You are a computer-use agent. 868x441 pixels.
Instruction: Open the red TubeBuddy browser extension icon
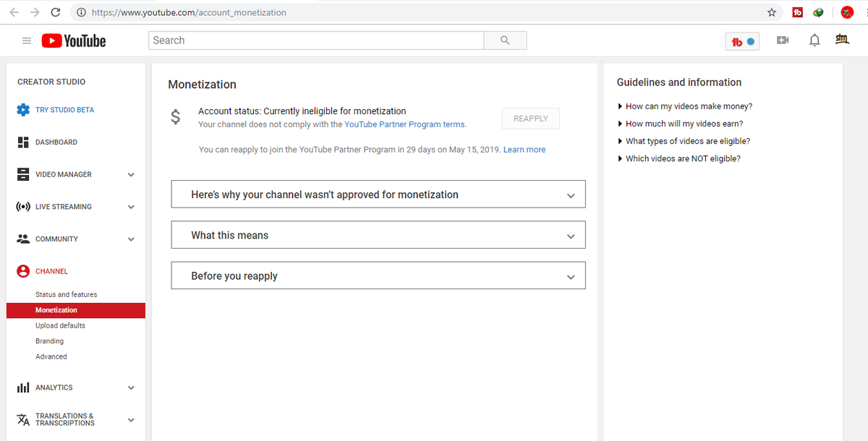[x=798, y=12]
